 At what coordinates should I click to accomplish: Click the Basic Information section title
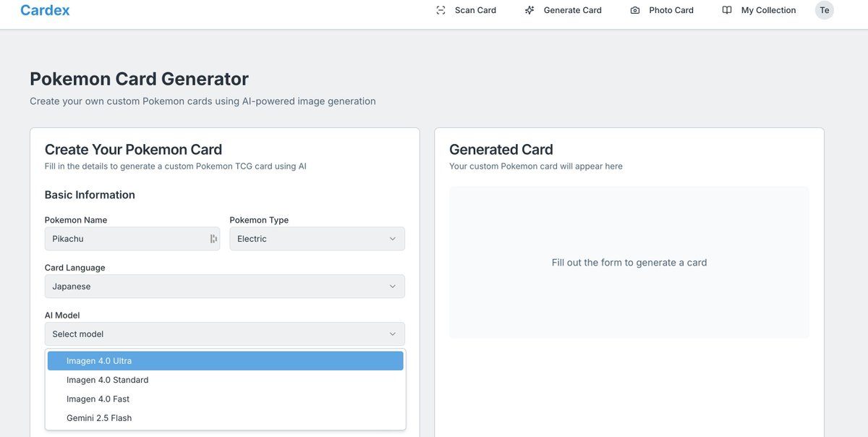click(90, 195)
